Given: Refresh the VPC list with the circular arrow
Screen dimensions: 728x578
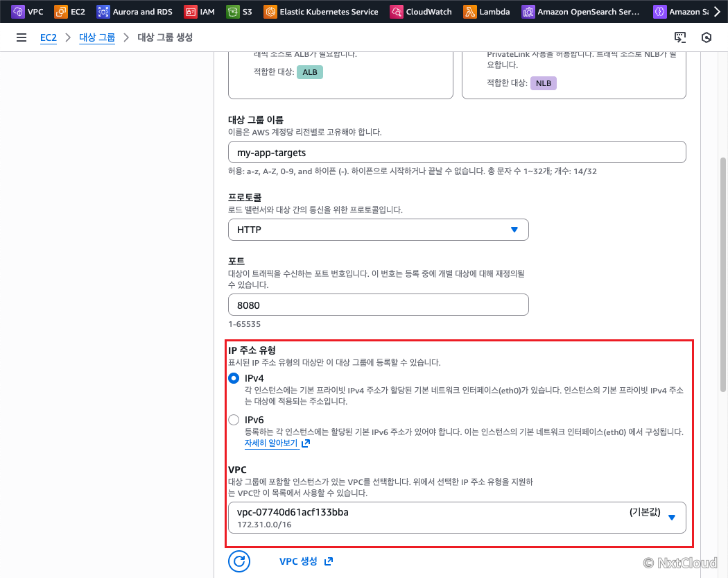Looking at the screenshot, I should tap(239, 561).
